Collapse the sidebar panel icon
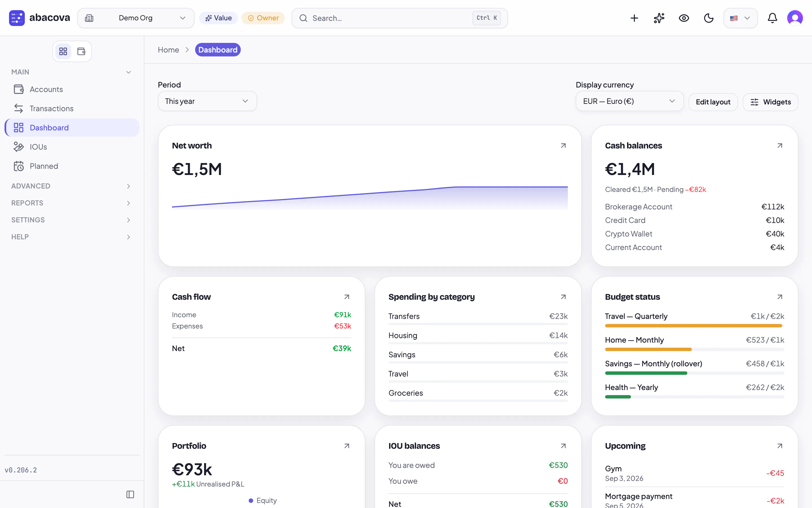 pyautogui.click(x=130, y=494)
